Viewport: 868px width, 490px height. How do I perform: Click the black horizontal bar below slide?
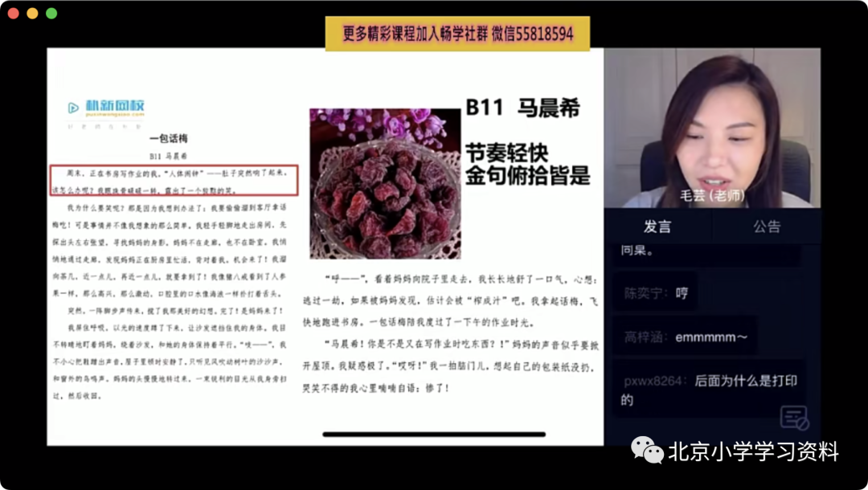coord(434,434)
